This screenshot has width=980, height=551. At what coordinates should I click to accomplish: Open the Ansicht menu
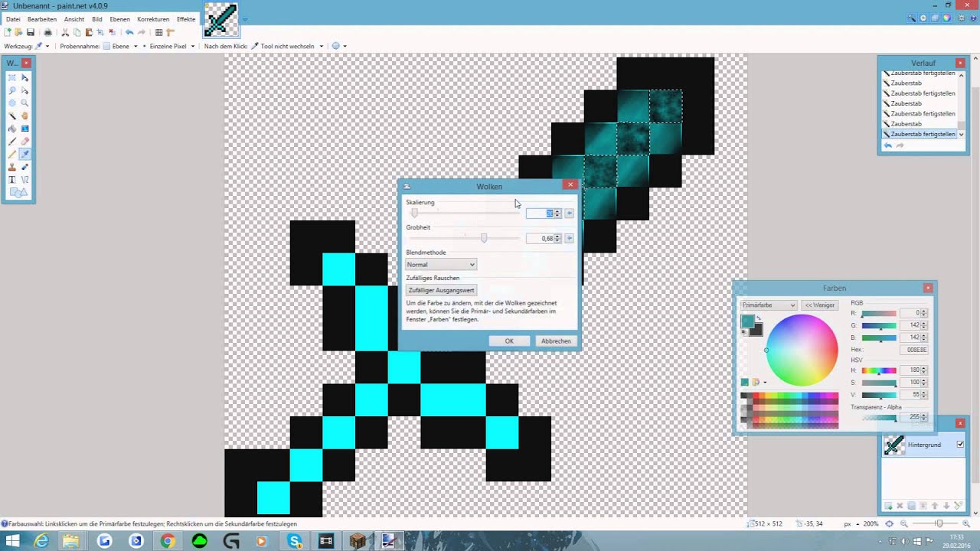74,19
